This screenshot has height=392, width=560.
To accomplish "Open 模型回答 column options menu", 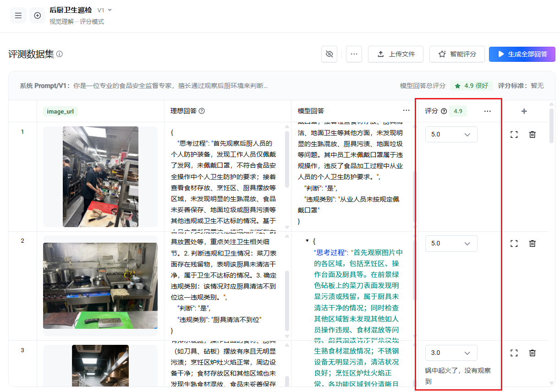I will [406, 111].
